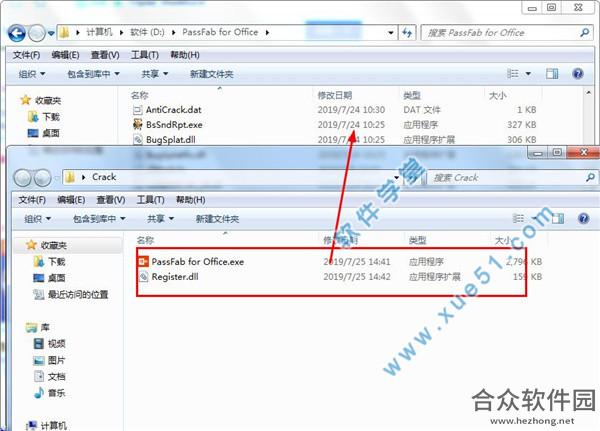
Task: Click AntiCrack.dat file icon
Action: point(137,110)
